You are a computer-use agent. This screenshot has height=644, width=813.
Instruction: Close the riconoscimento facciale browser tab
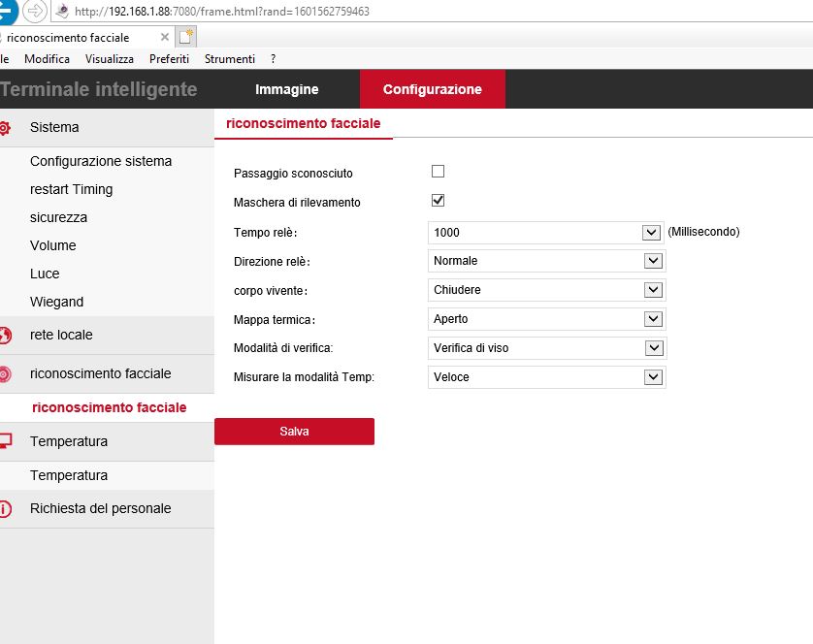[164, 37]
